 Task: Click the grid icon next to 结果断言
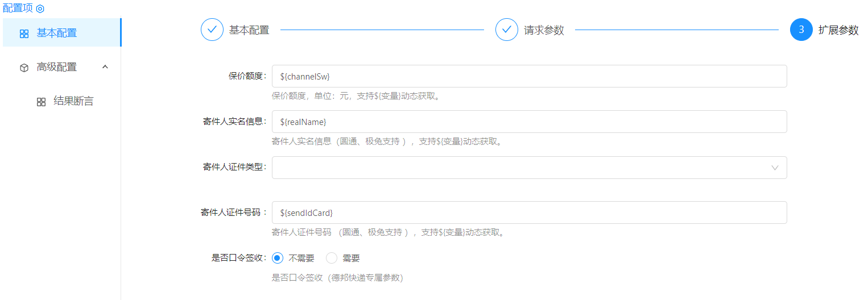click(41, 102)
